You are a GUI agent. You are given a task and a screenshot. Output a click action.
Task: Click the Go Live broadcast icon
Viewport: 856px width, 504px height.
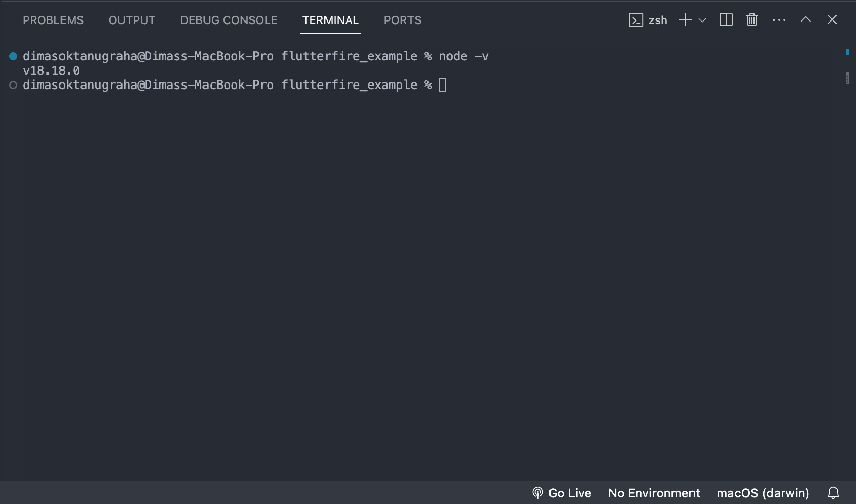[537, 493]
